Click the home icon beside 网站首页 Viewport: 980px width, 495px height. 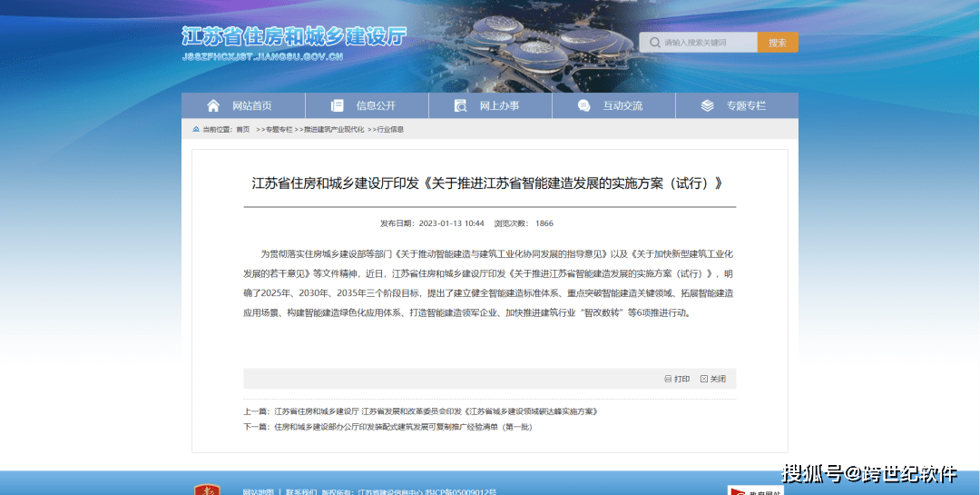[x=213, y=105]
